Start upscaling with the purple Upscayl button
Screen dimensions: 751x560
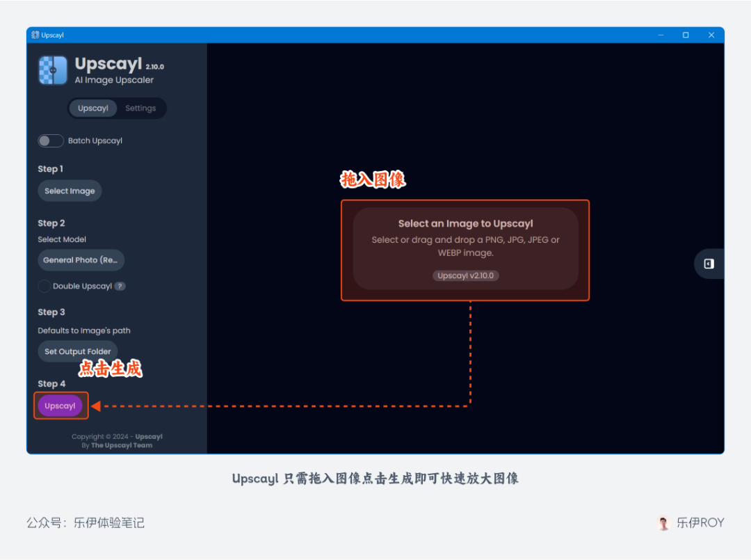click(x=60, y=406)
